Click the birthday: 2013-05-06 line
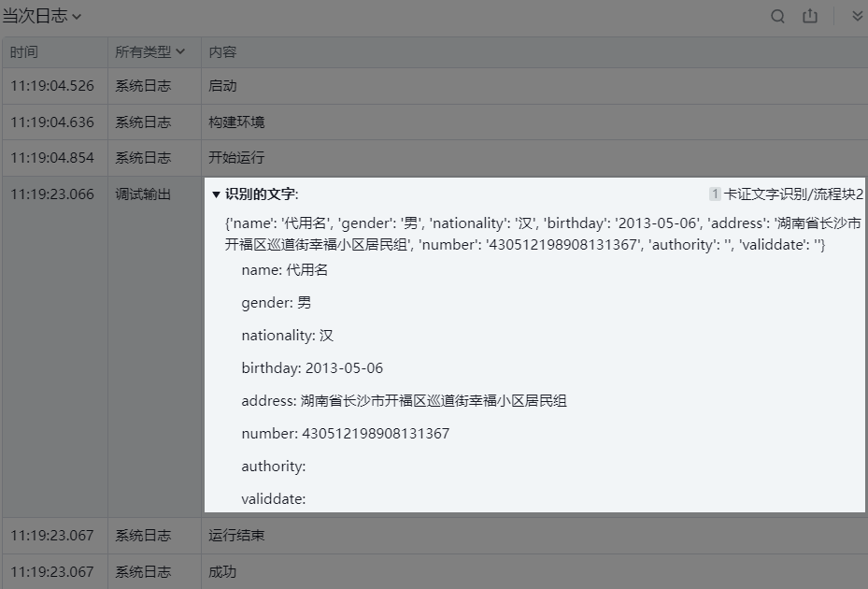 (312, 368)
